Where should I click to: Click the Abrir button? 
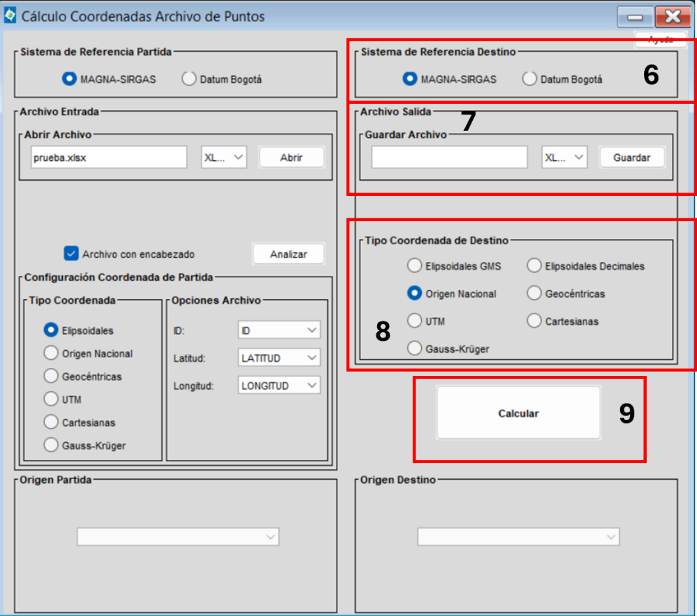[292, 157]
